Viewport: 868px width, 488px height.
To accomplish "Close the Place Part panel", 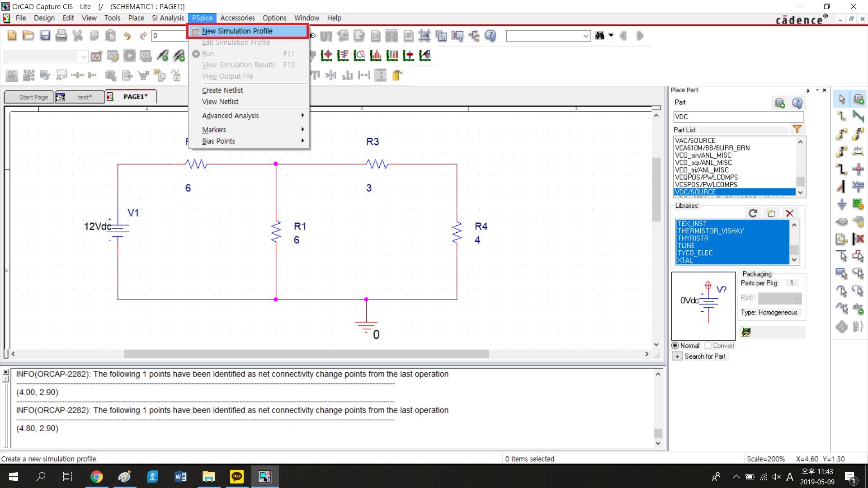I will pos(825,90).
